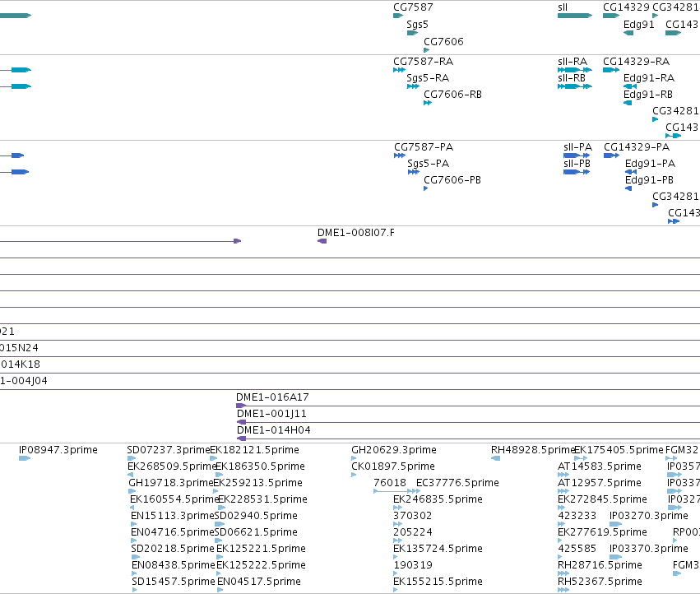Select the EK186350.5prime EST label

point(260,466)
